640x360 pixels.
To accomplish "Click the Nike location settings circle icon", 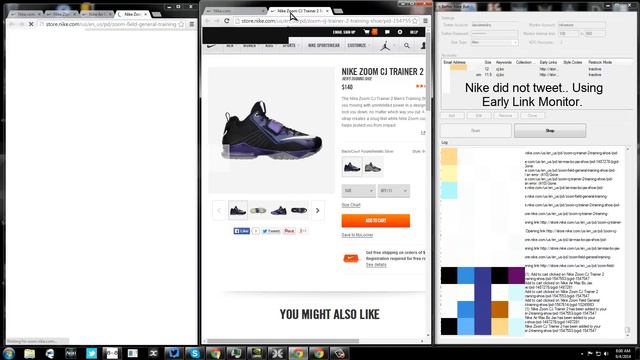I will click(x=400, y=32).
